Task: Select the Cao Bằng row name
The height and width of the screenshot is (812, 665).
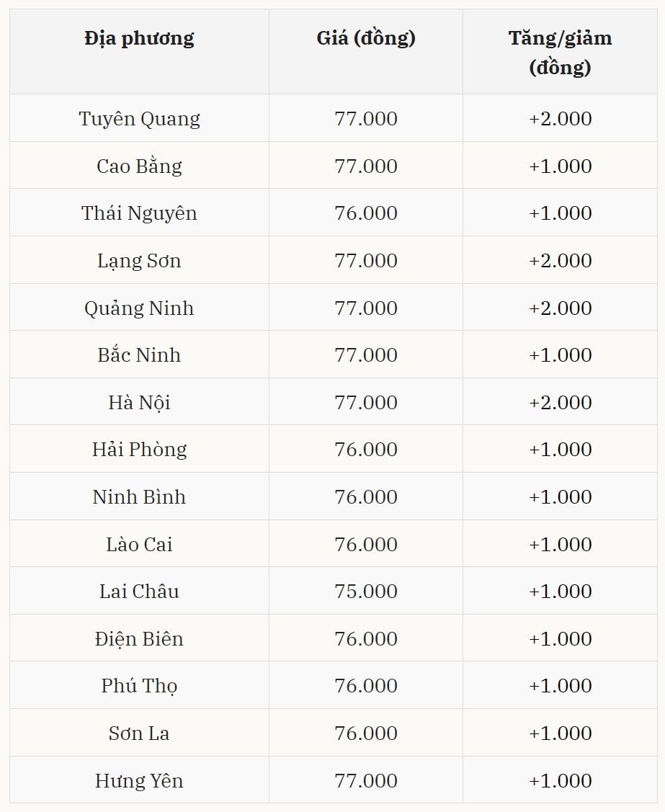Action: pos(139,166)
